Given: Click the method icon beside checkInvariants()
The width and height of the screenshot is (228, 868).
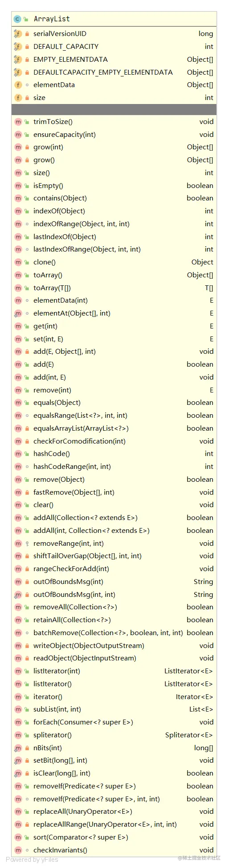Looking at the screenshot, I should (x=18, y=850).
